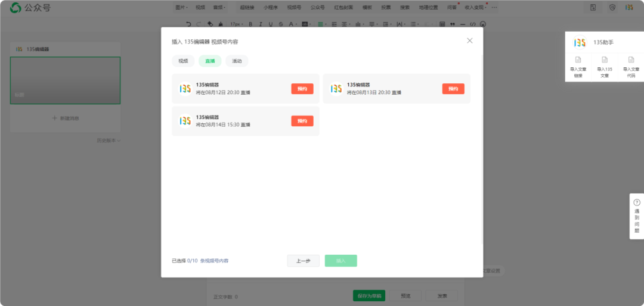Click the code </> icon

point(473,24)
